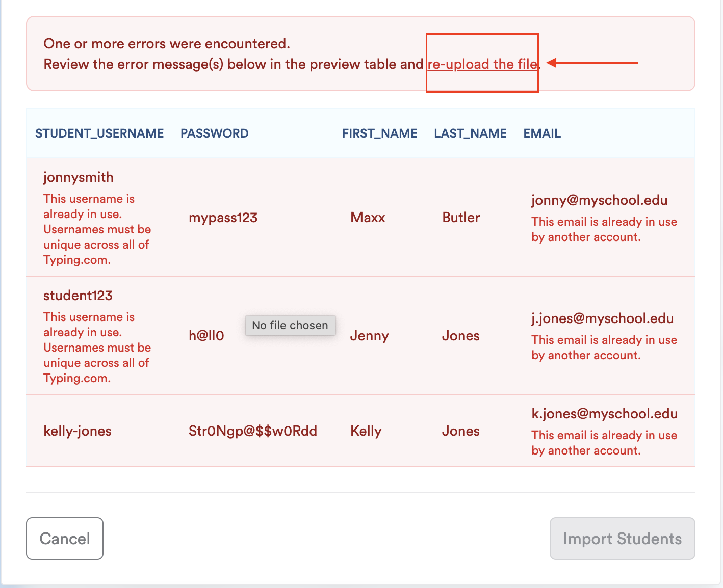Click the Import Students button
Image resolution: width=723 pixels, height=588 pixels.
pos(622,539)
